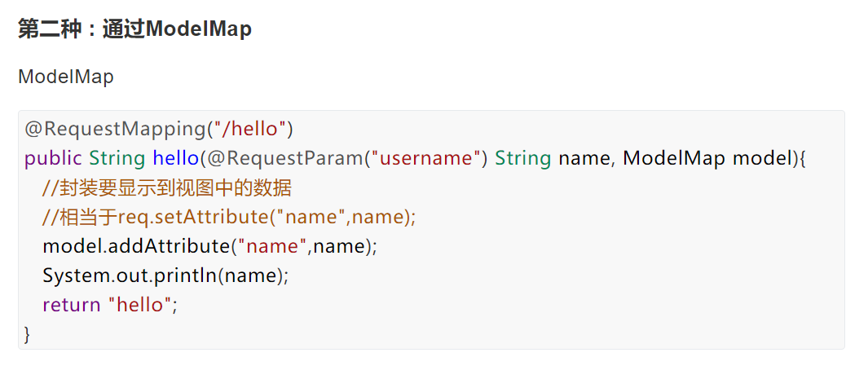Click the public keyword

click(53, 157)
